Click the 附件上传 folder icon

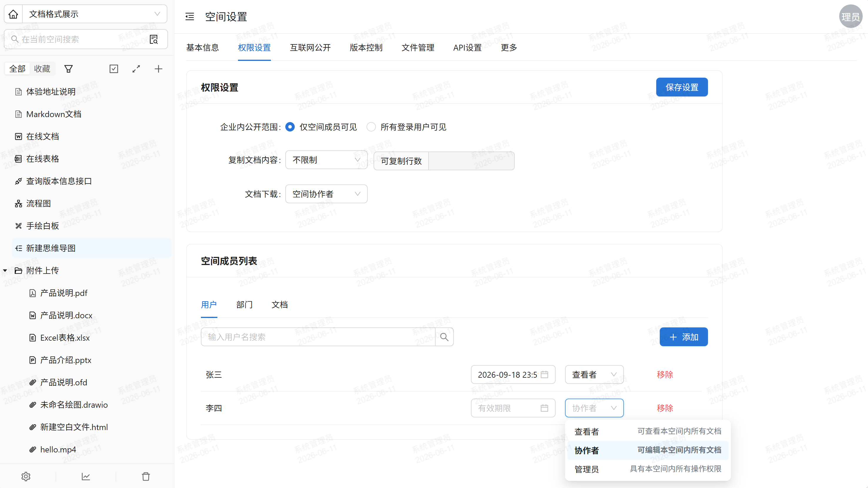[x=19, y=271]
